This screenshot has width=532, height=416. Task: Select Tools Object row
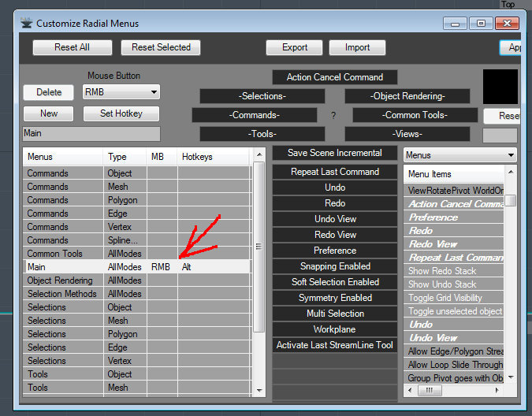click(x=137, y=374)
